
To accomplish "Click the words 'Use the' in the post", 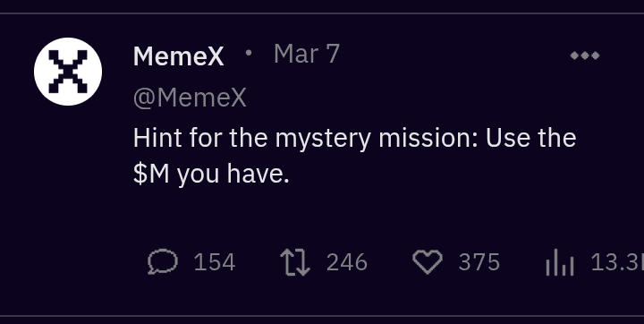I will [x=531, y=138].
